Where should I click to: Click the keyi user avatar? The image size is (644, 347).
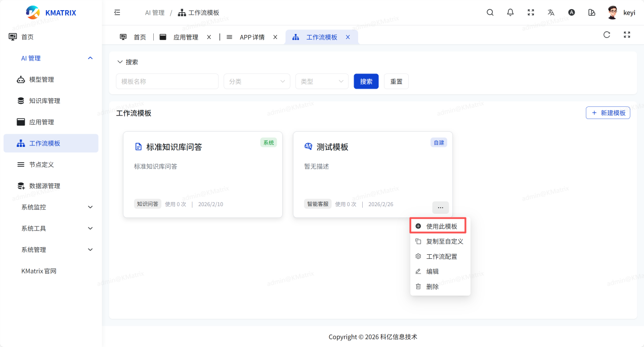click(613, 13)
